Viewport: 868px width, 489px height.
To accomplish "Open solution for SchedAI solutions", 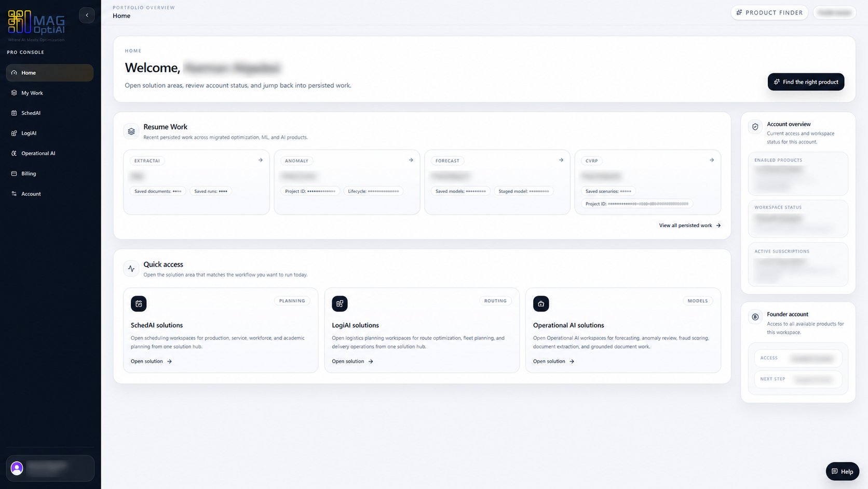I will (151, 361).
